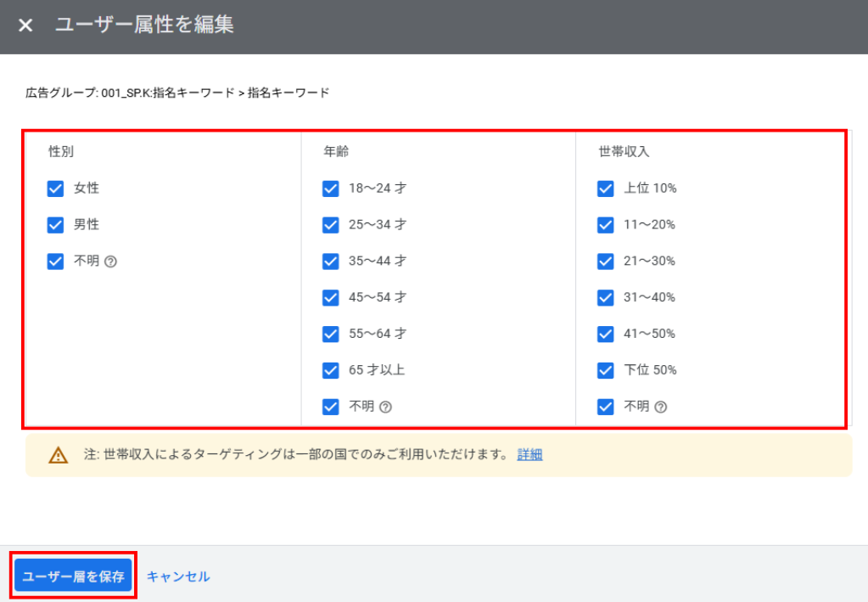Toggle the 年齢 不明 checkbox
The height and width of the screenshot is (602, 868).
[x=330, y=407]
